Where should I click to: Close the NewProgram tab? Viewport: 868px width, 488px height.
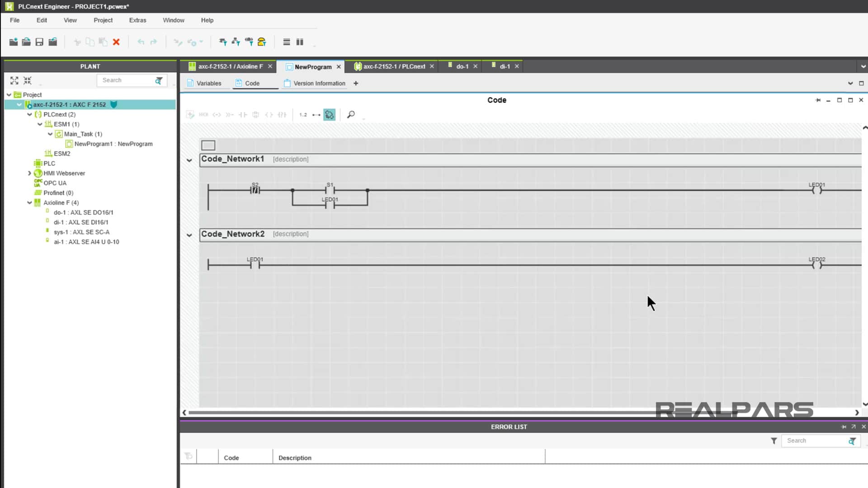(x=339, y=67)
